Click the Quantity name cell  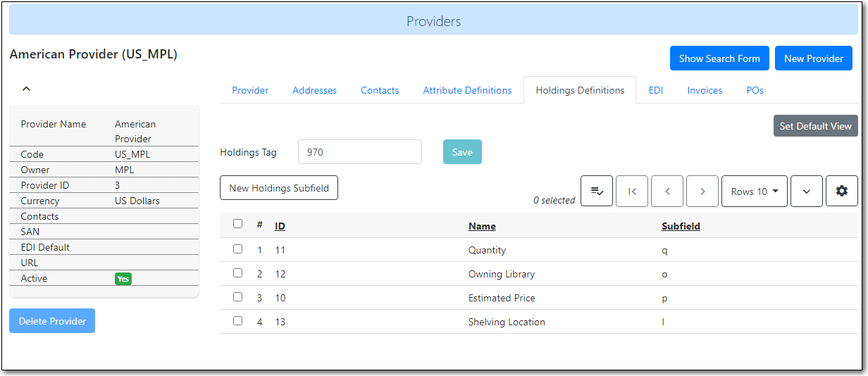click(x=487, y=250)
